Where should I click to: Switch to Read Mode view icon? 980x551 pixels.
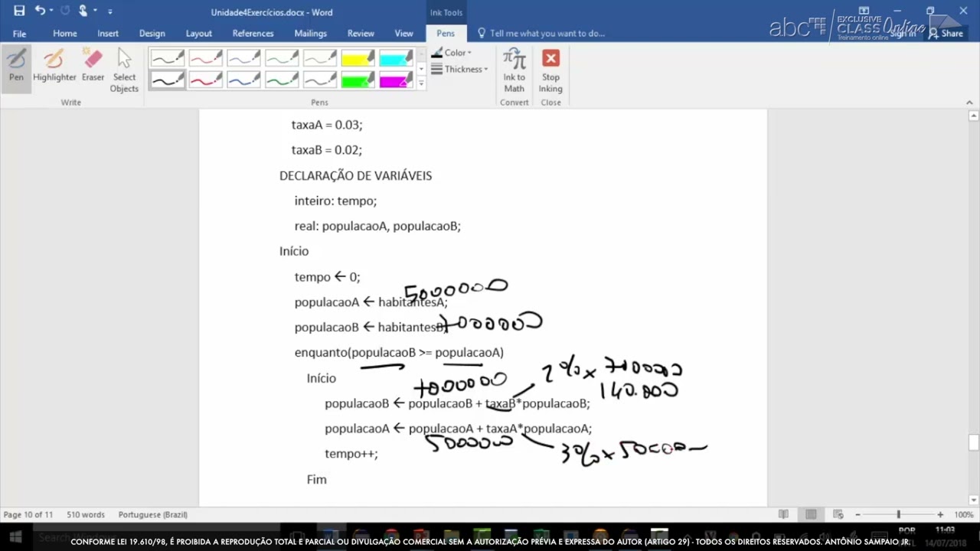coord(783,514)
